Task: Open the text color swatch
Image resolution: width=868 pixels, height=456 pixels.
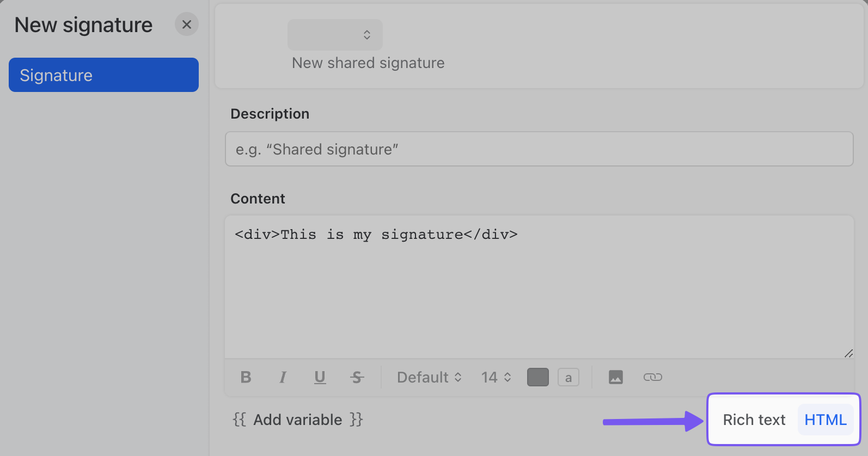Action: pos(537,377)
